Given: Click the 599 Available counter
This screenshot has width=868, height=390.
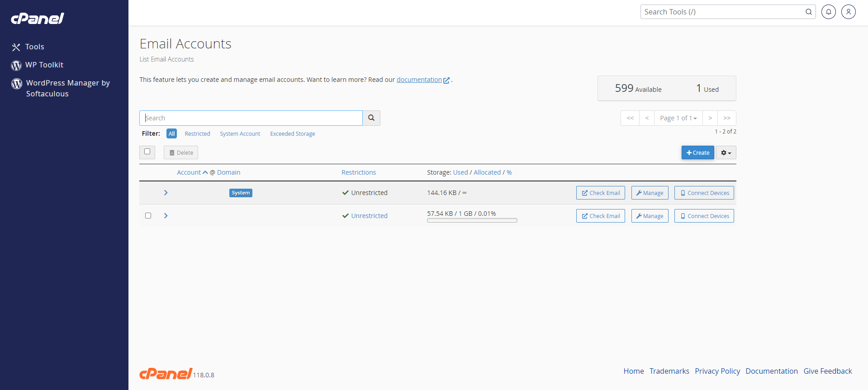Looking at the screenshot, I should point(638,88).
